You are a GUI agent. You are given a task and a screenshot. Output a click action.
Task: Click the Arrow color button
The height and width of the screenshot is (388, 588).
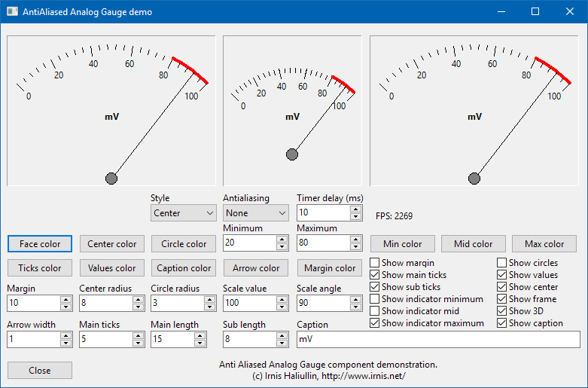pos(256,268)
